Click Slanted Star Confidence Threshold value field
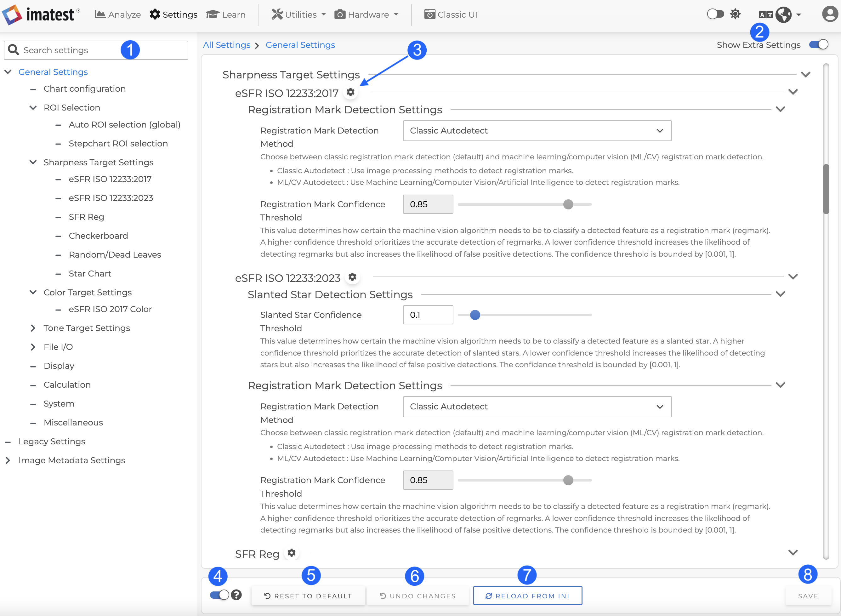The height and width of the screenshot is (616, 841). [x=428, y=315]
